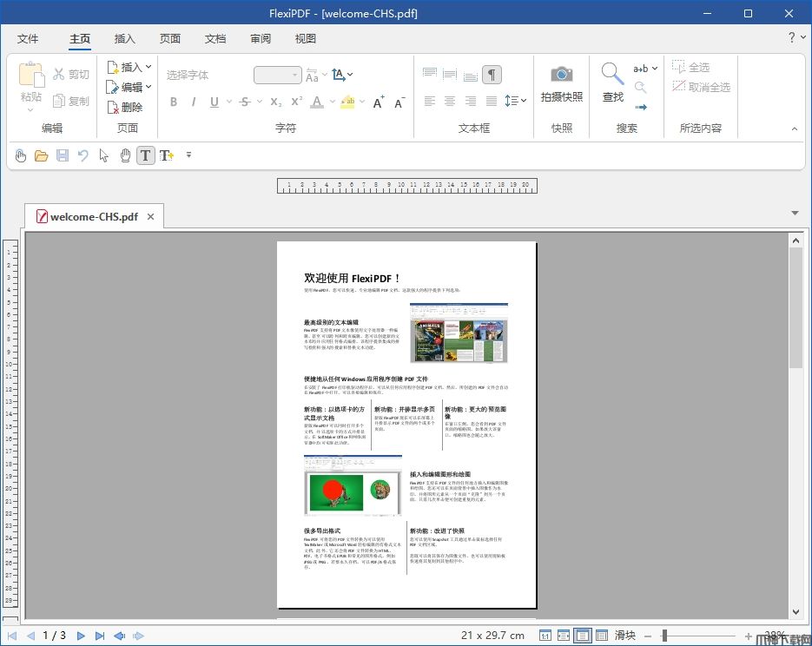
Task: Click the zoom slider in status bar
Action: click(664, 636)
